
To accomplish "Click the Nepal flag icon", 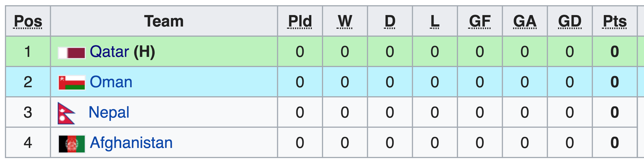I will coord(66,113).
